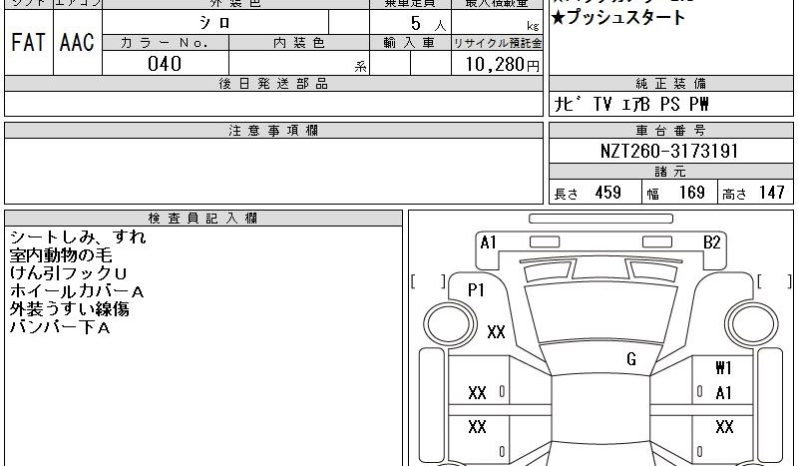Click the 内装色 header cell
Viewport: 798px width, 466px height.
(x=299, y=43)
